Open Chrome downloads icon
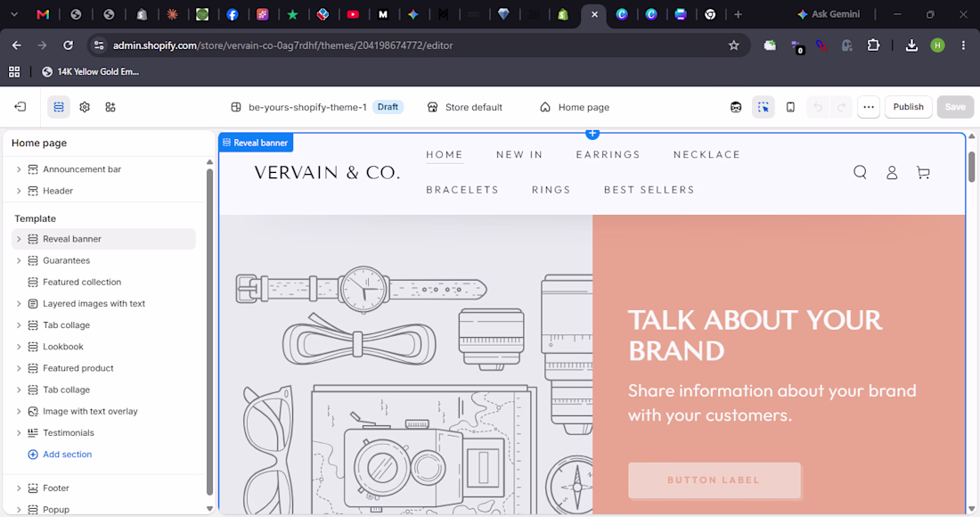Image resolution: width=980 pixels, height=517 pixels. coord(912,45)
